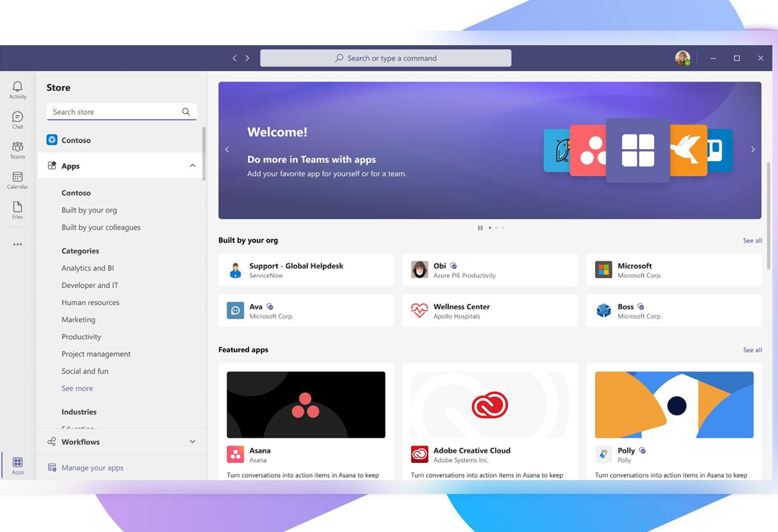Maximize the Teams window
Image resolution: width=778 pixels, height=532 pixels.
tap(737, 58)
